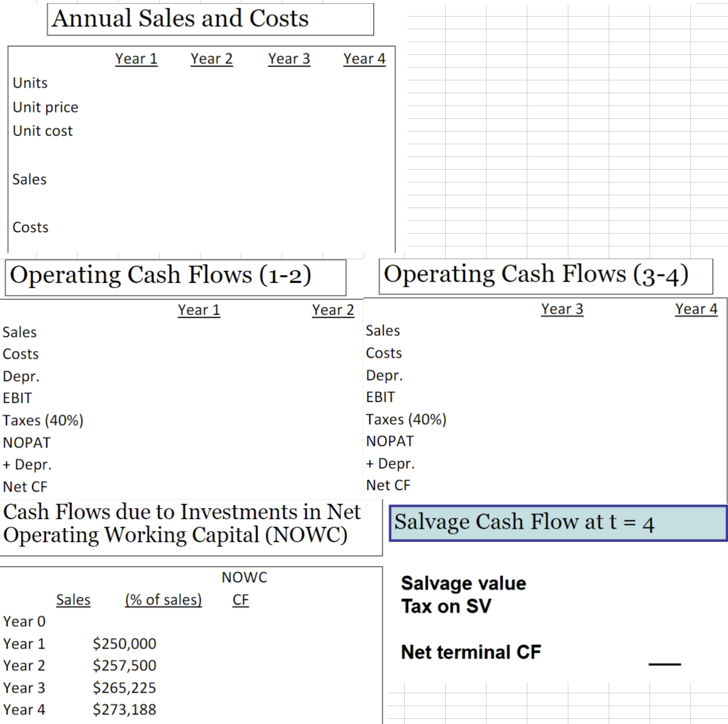Select the Salvage value label
This screenshot has height=724, width=728.
point(463,583)
